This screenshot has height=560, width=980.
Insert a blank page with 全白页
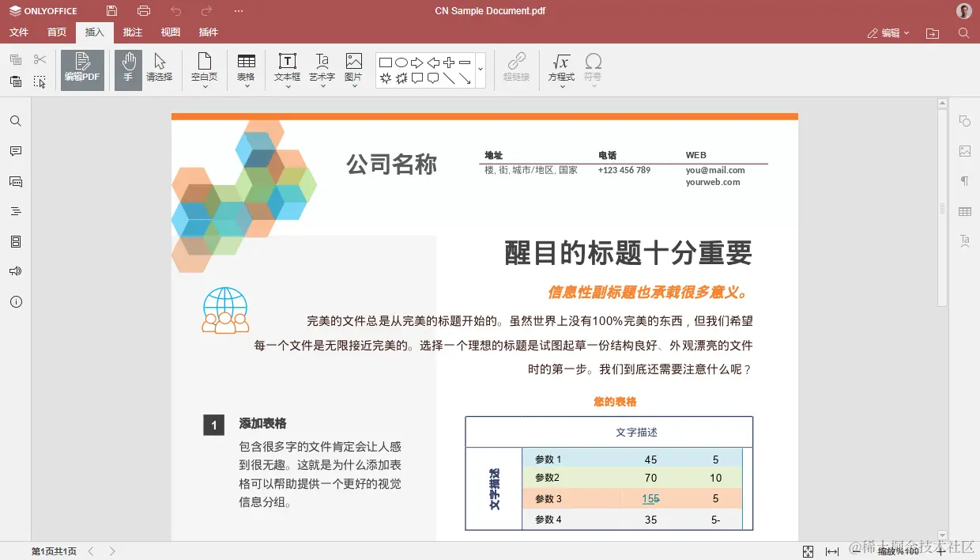205,69
